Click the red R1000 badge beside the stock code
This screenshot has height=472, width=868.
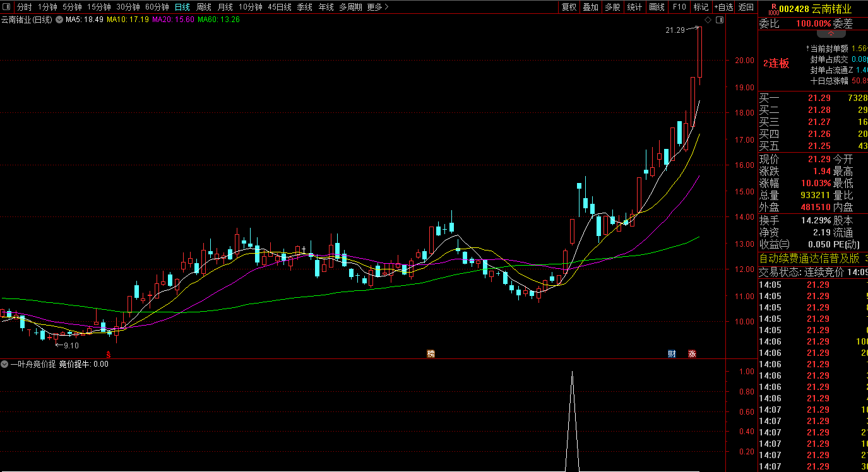tap(773, 8)
